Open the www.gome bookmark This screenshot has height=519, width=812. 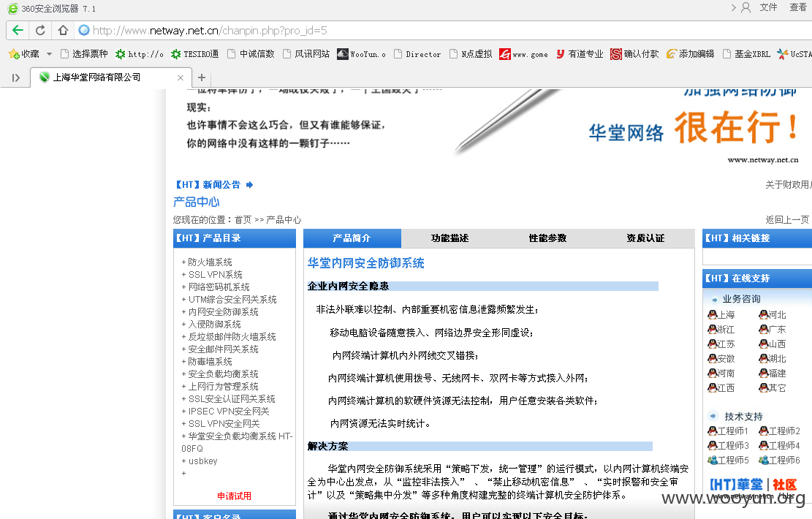(523, 54)
